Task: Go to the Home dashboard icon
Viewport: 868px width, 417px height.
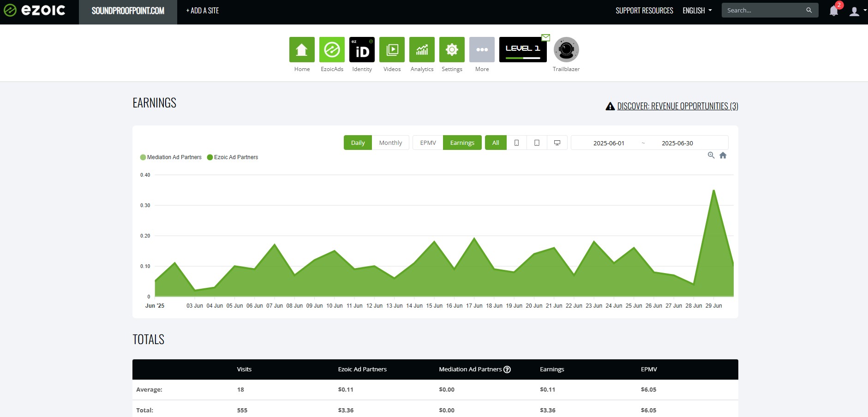Action: 302,49
